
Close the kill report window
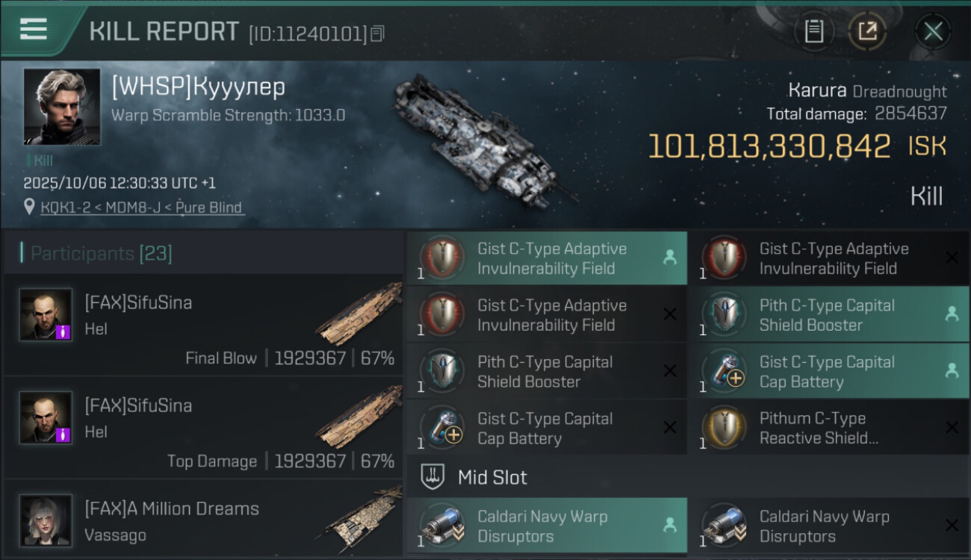933,31
